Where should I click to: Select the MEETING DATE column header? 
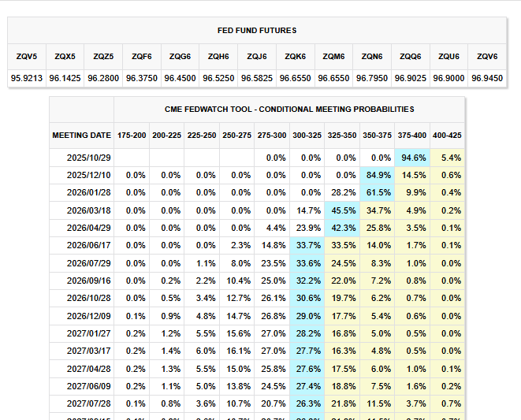[81, 135]
